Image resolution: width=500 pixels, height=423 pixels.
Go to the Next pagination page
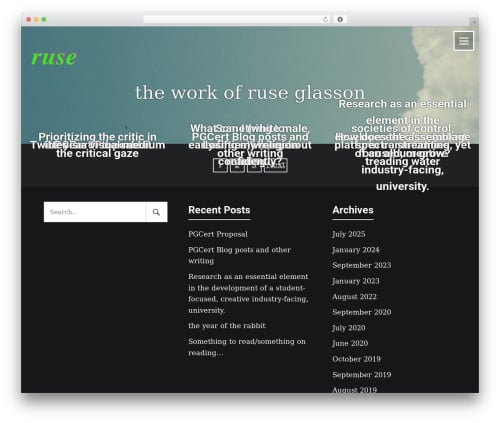point(276,165)
